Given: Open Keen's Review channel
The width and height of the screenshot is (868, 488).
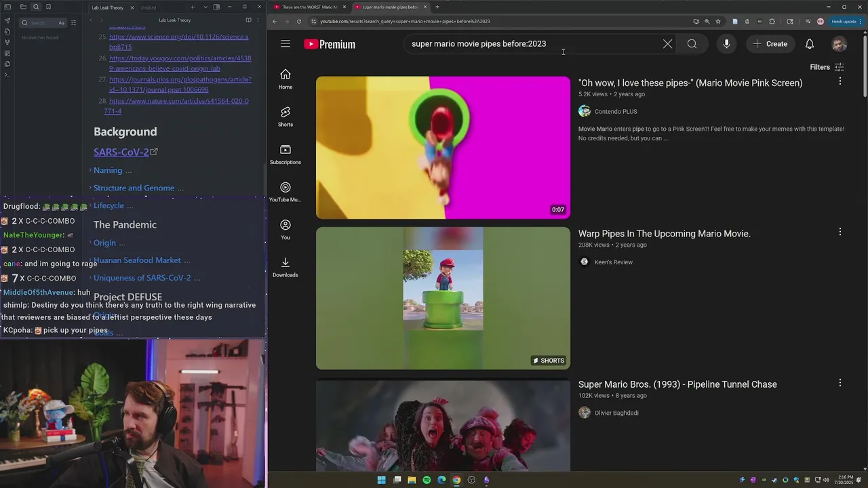Looking at the screenshot, I should point(614,262).
